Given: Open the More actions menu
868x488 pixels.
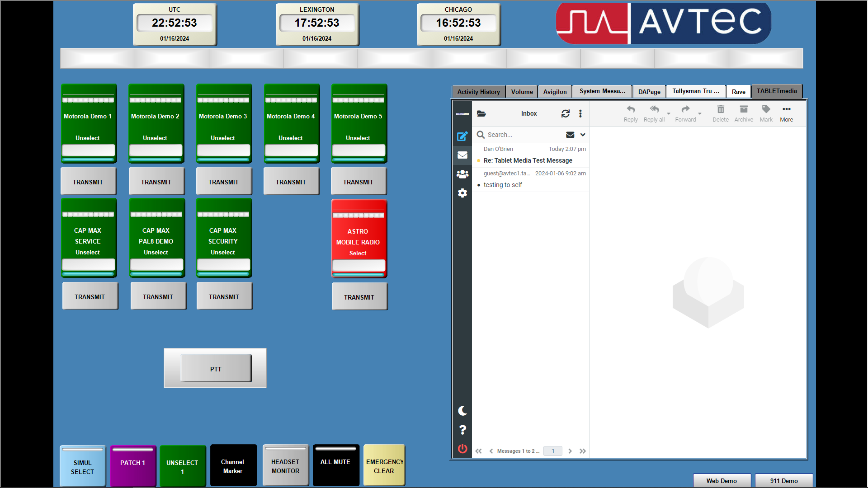Looking at the screenshot, I should tap(786, 113).
